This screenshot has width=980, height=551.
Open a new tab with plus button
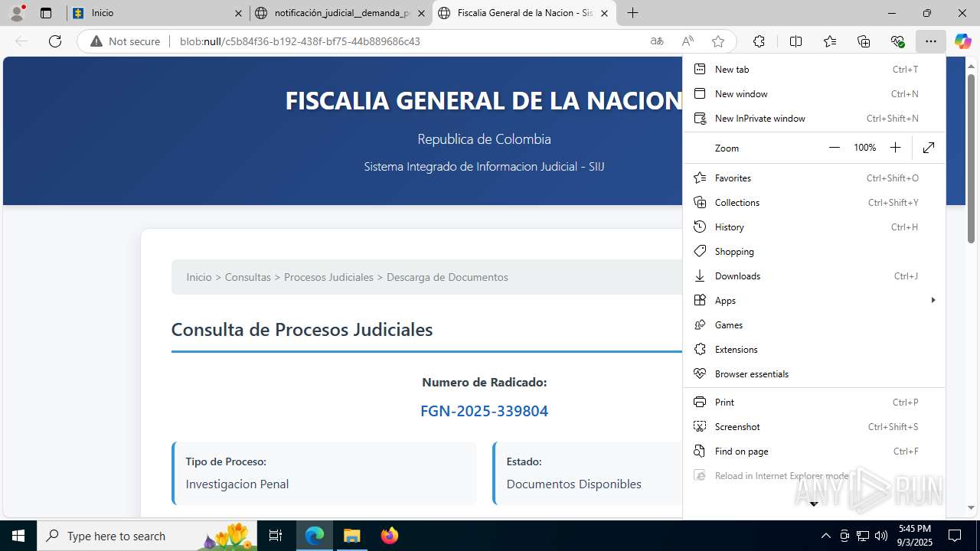pos(632,13)
